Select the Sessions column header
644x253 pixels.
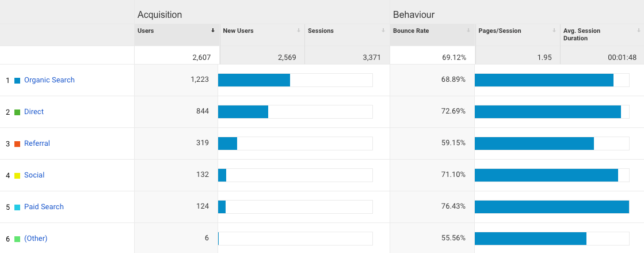click(x=347, y=35)
